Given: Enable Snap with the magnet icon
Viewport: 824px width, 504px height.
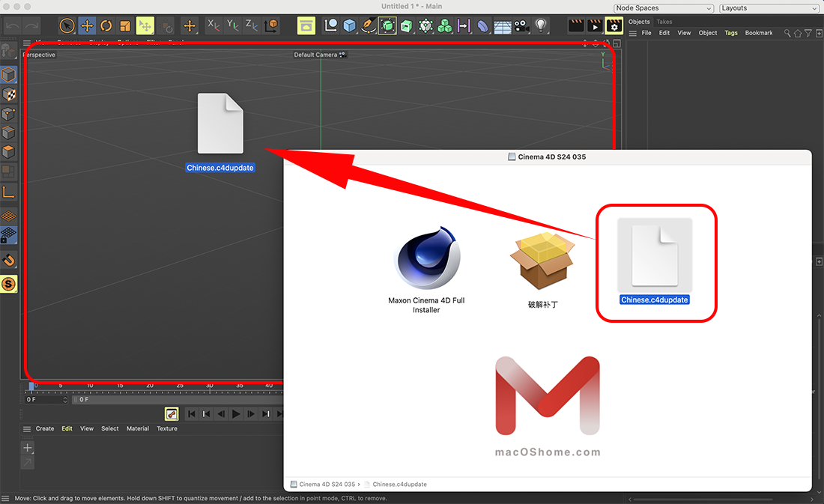Looking at the screenshot, I should 8,260.
